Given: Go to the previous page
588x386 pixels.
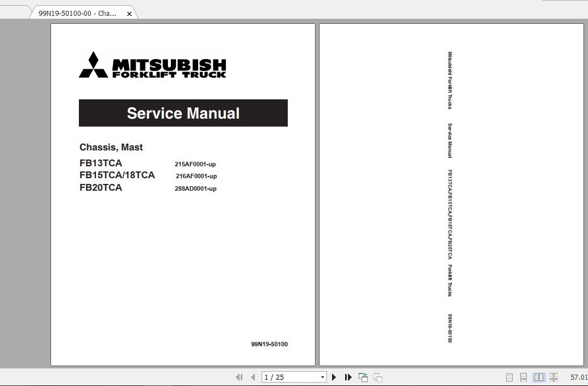Looking at the screenshot, I should [253, 376].
